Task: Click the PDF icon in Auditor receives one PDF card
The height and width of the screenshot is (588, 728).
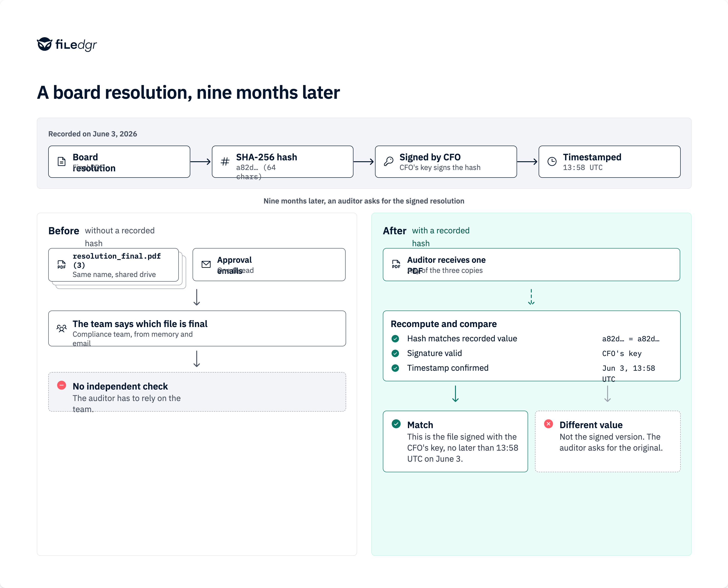Action: (x=396, y=264)
